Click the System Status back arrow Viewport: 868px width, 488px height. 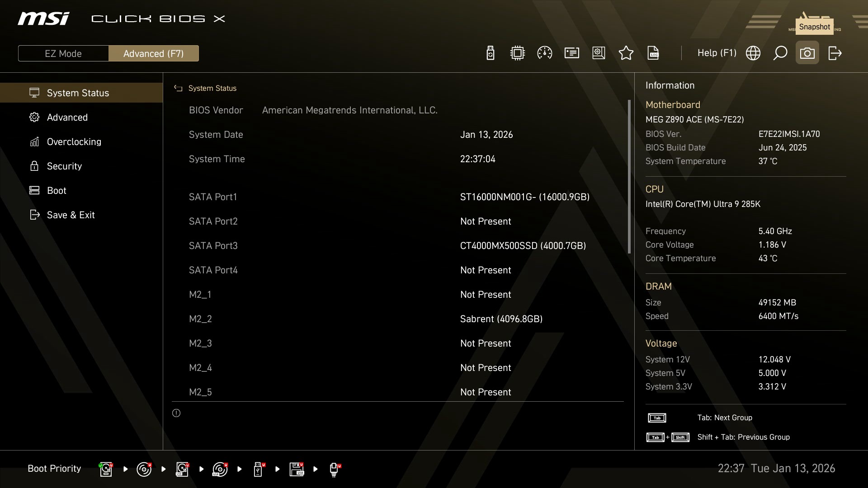pyautogui.click(x=178, y=89)
